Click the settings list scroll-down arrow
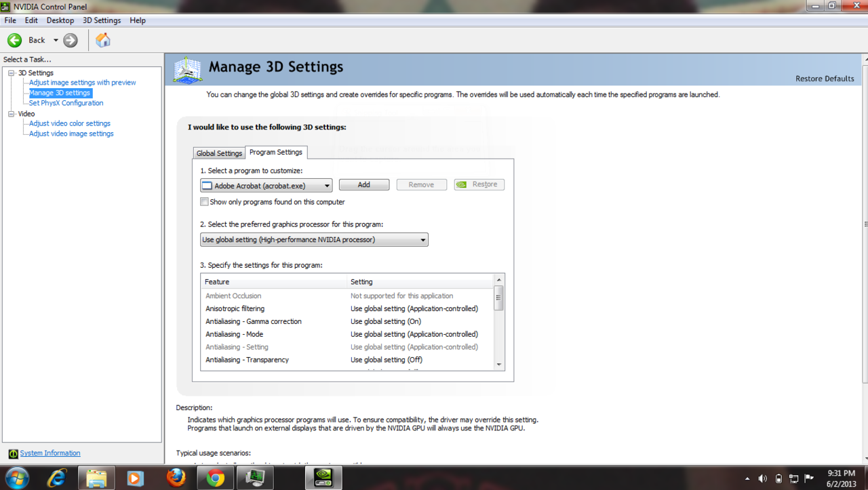Image resolution: width=868 pixels, height=490 pixels. point(499,365)
